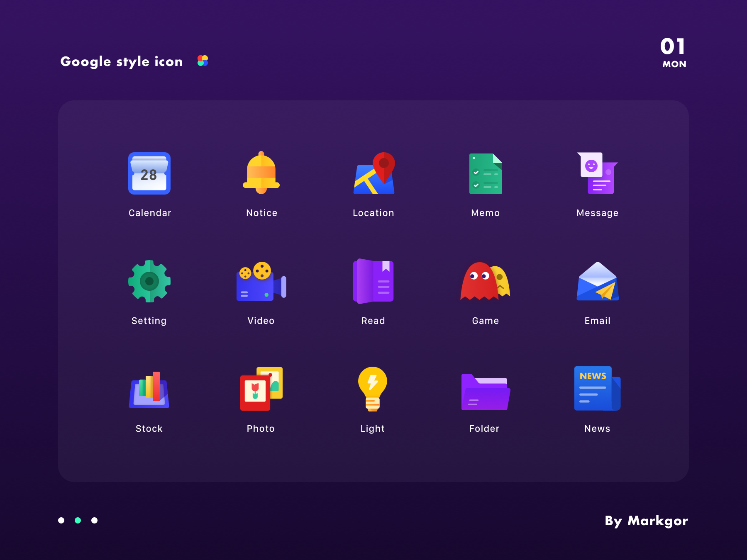
Task: Click the Memo label text
Action: click(486, 213)
